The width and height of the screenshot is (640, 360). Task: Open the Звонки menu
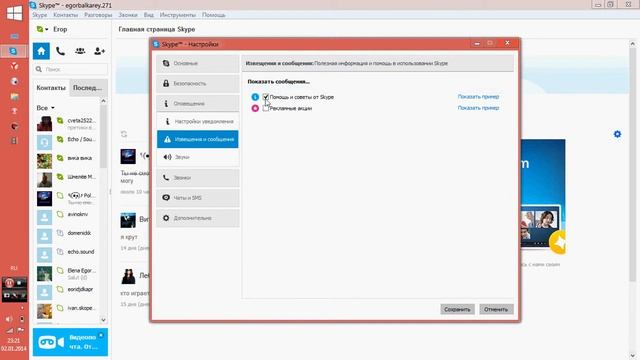coord(128,15)
